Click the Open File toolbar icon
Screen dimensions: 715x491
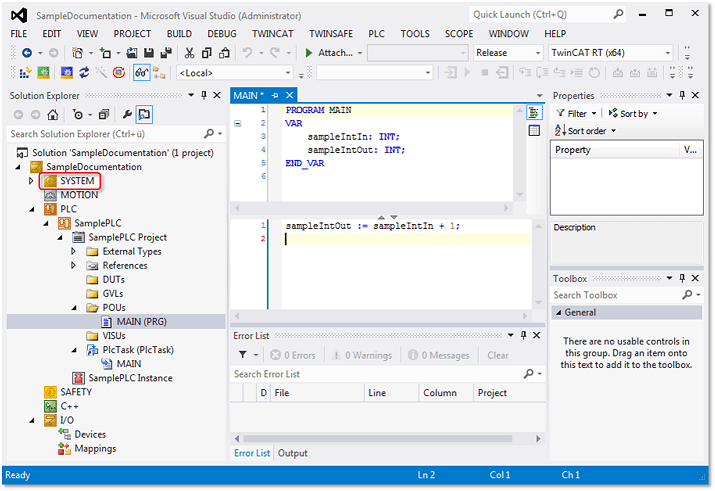pos(132,53)
